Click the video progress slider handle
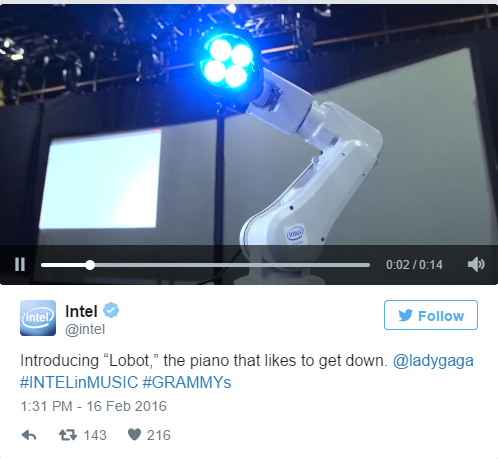 [90, 265]
